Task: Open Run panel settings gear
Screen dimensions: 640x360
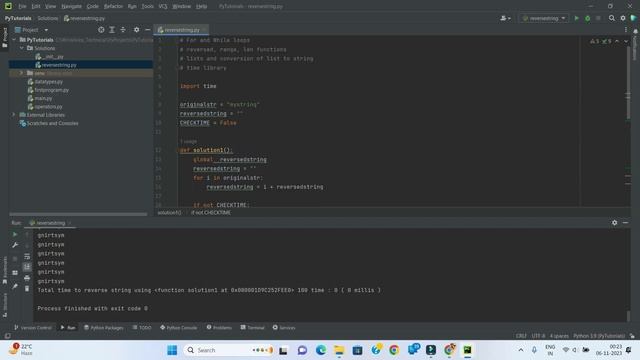Action: click(614, 223)
